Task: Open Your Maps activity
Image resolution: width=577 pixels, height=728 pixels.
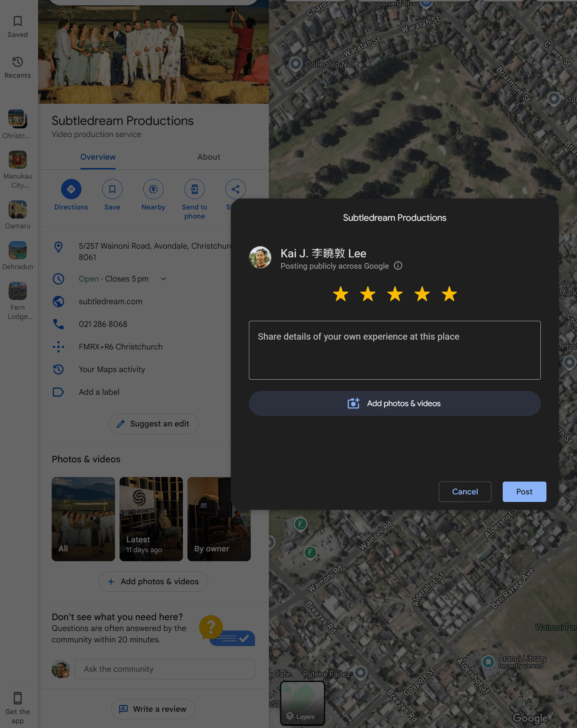Action: tap(112, 369)
